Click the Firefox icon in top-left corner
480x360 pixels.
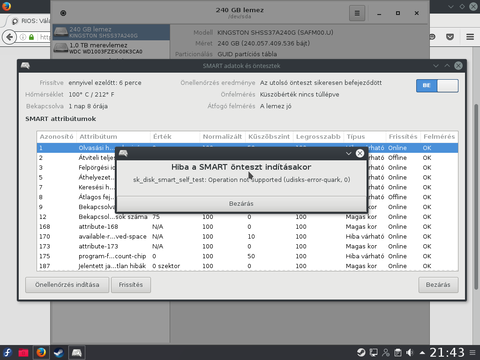point(6,6)
